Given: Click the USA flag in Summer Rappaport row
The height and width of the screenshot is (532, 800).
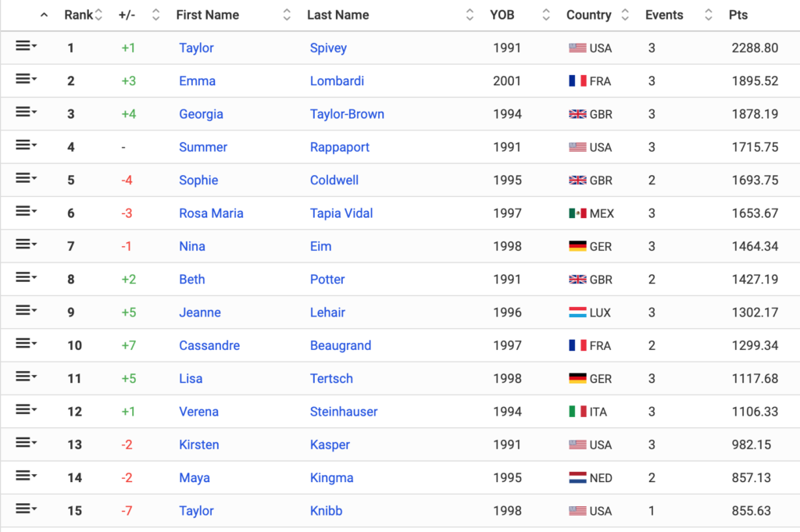Looking at the screenshot, I should click(577, 148).
